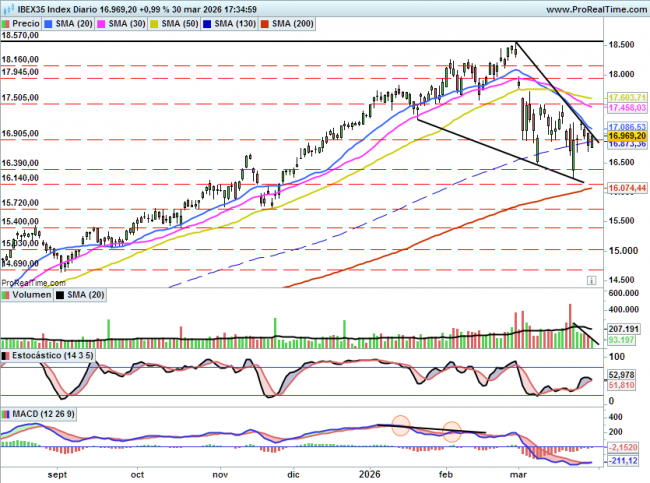Click the IBEX35 chart icon in title bar

coord(8,8)
